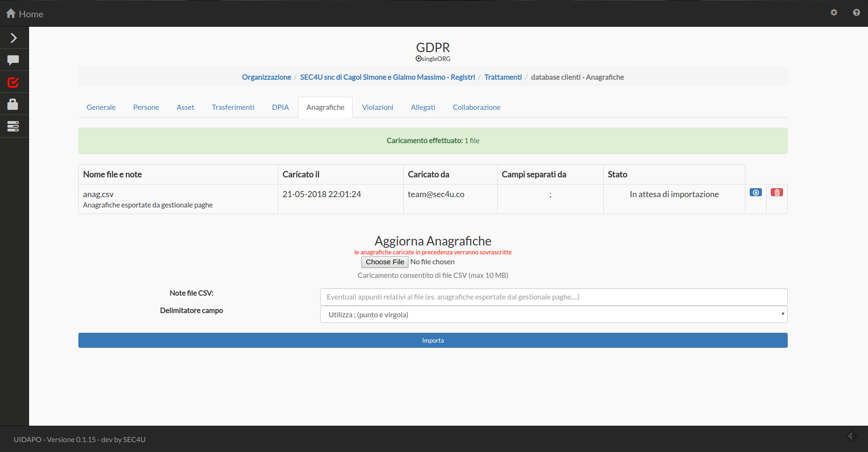The image size is (868, 452).
Task: Click the Note file CSV label
Action: [x=192, y=293]
